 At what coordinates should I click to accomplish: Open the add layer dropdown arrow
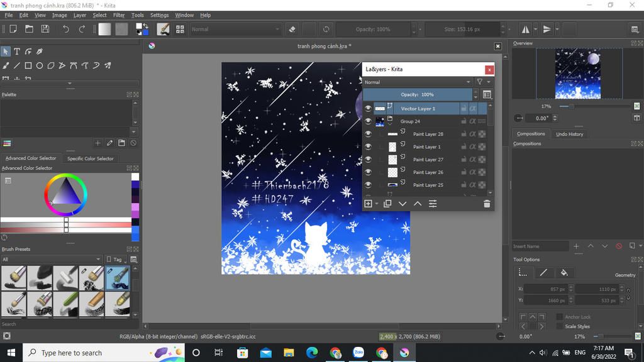click(377, 204)
